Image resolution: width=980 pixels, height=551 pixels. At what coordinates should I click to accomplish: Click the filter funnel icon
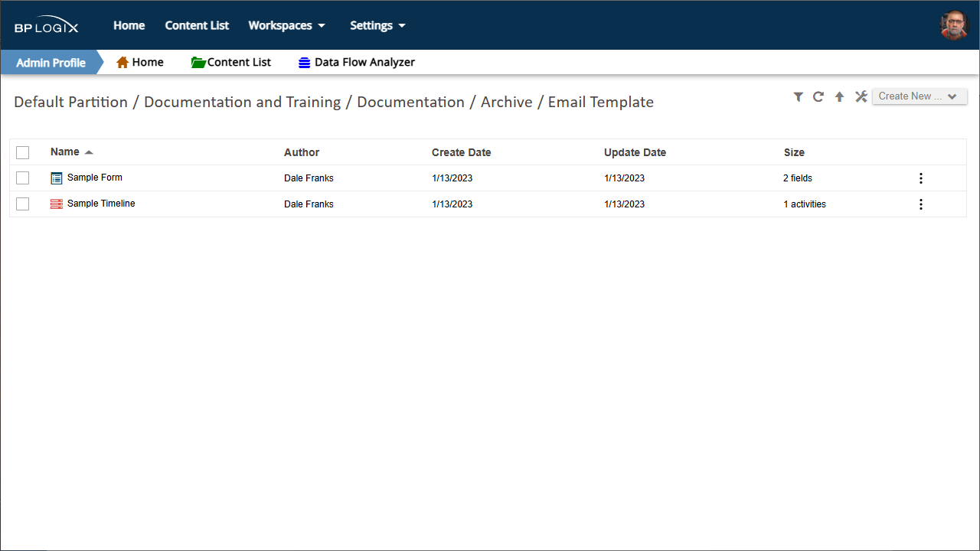(799, 96)
